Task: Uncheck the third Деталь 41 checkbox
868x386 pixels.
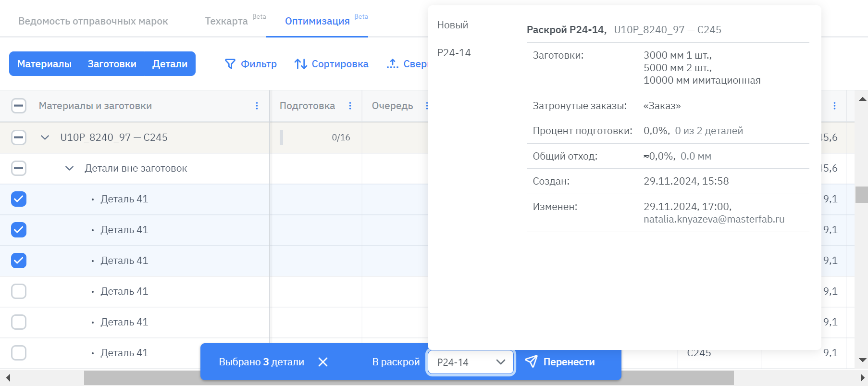Action: 19,261
